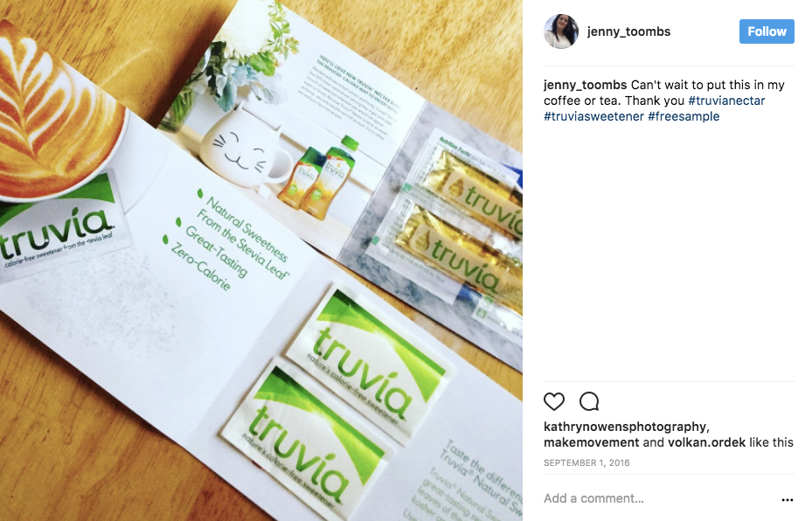Open comments via speech bubble icon
Image resolution: width=812 pixels, height=521 pixels.
click(x=589, y=401)
